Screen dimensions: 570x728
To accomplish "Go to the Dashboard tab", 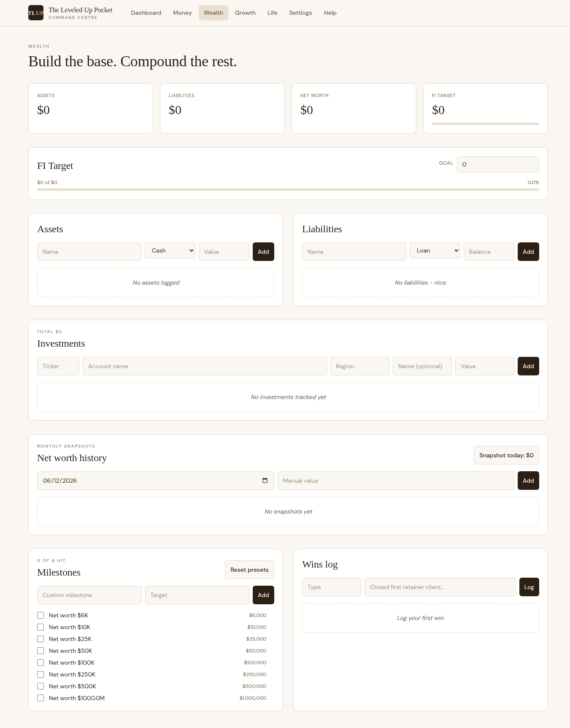I will [x=146, y=13].
